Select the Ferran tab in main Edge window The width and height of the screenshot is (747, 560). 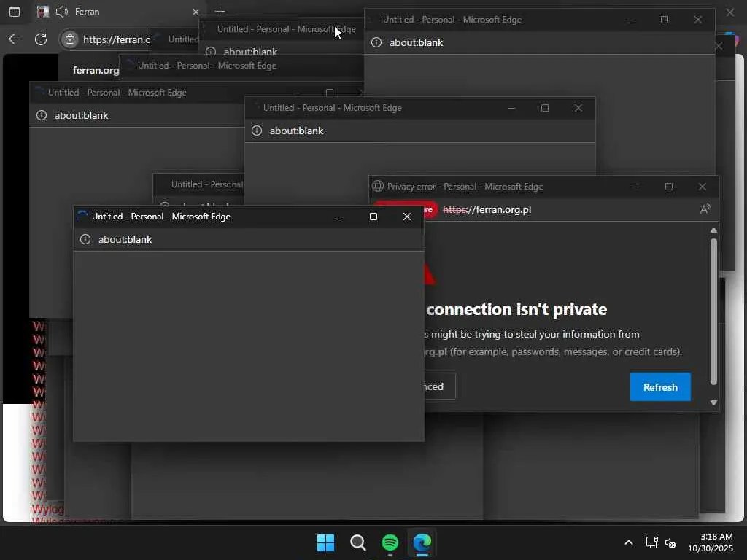tap(117, 12)
